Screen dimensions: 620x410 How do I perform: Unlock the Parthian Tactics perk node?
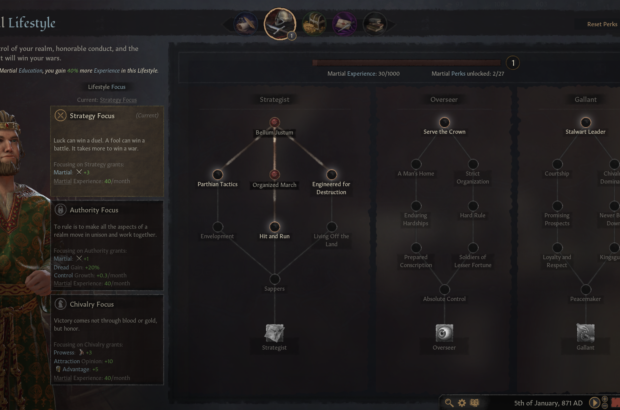pos(217,174)
